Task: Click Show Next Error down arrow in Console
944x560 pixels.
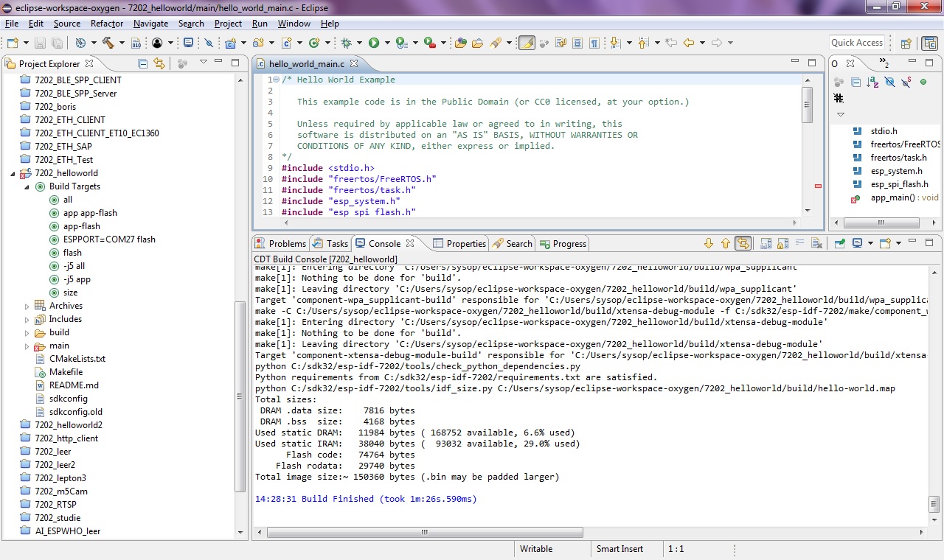Action: (x=709, y=243)
